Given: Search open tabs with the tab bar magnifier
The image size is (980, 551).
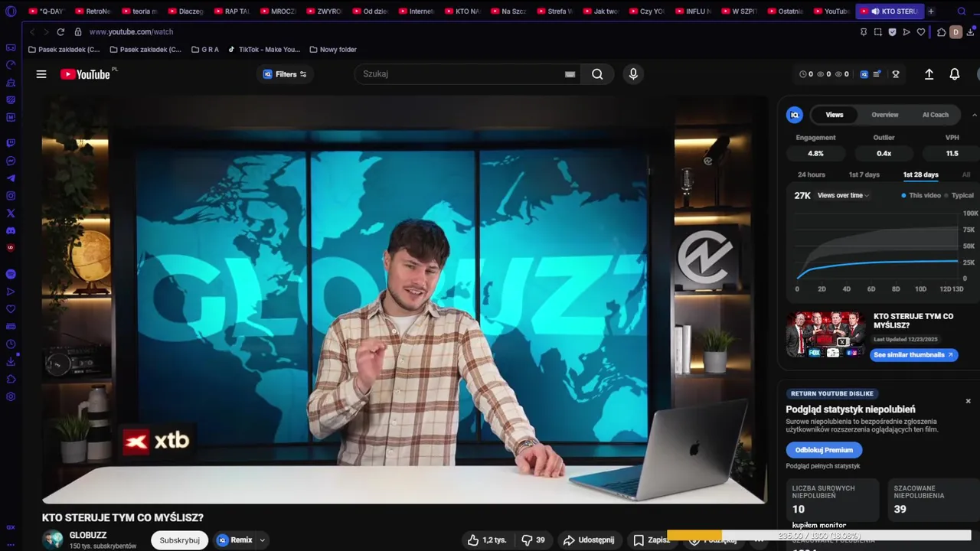Looking at the screenshot, I should point(962,11).
